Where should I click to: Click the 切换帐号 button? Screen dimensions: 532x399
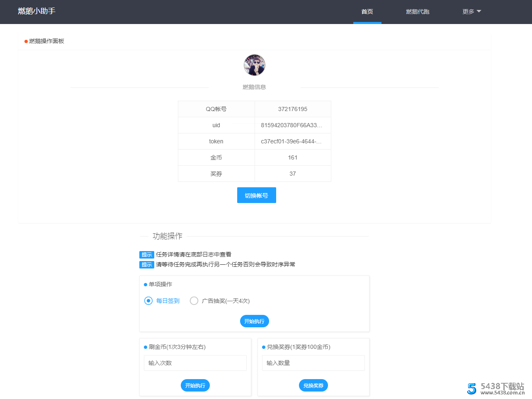coord(256,195)
